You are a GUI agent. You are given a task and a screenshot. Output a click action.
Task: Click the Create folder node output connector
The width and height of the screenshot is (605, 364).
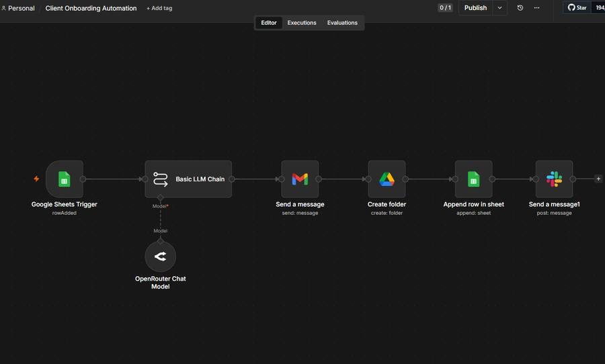click(405, 179)
